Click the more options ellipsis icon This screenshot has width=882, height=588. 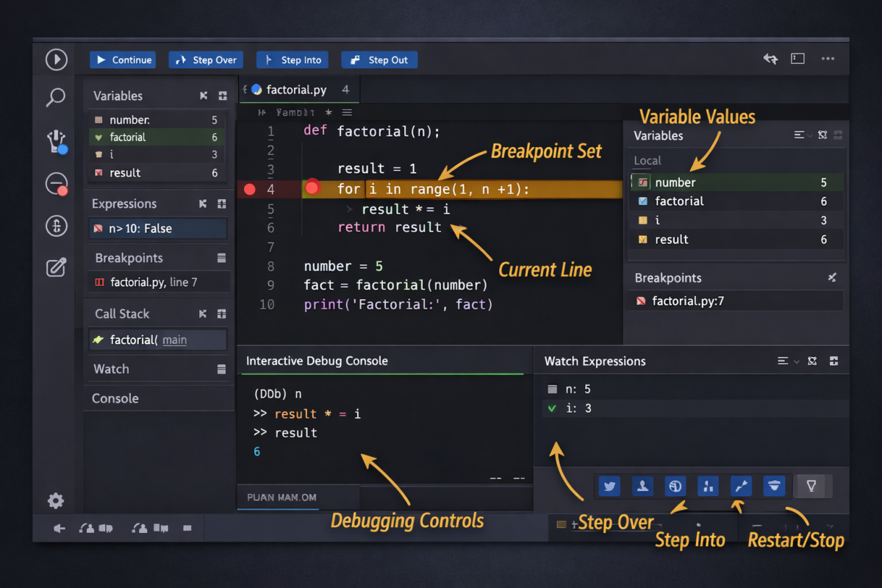(x=828, y=59)
